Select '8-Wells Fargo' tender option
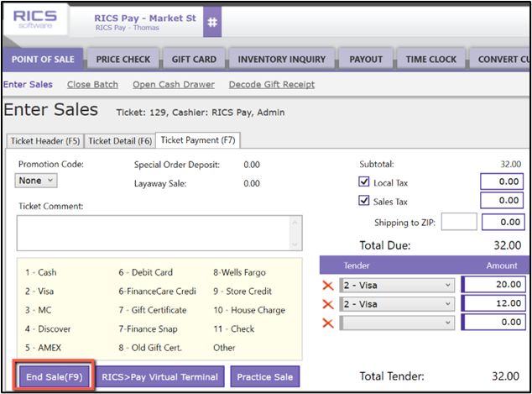The width and height of the screenshot is (532, 394). (x=239, y=272)
